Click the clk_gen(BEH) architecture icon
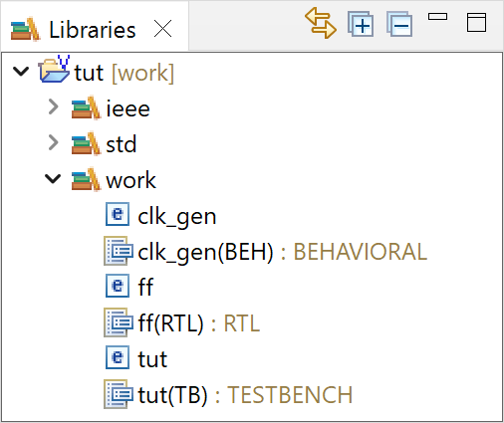 pyautogui.click(x=119, y=251)
